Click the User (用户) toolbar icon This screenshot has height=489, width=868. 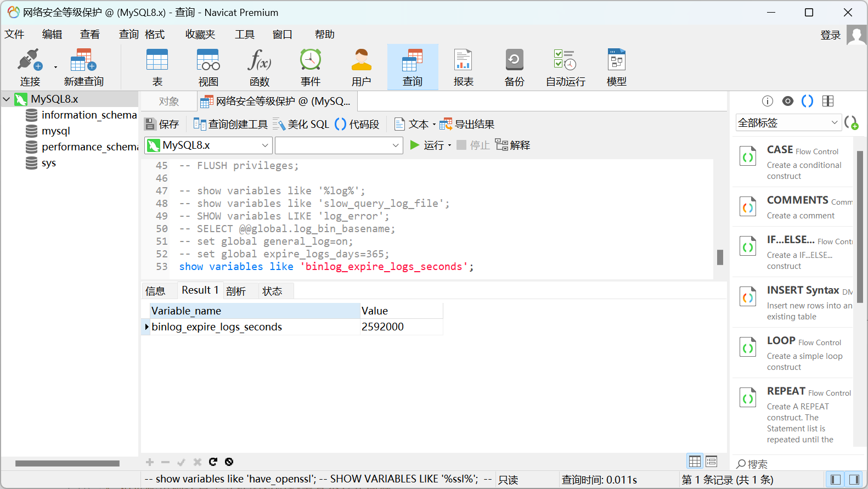click(x=361, y=67)
